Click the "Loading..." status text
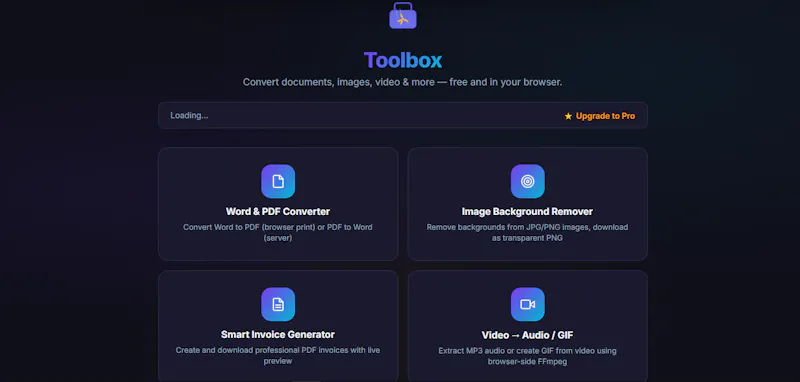Image resolution: width=800 pixels, height=382 pixels. (x=189, y=115)
